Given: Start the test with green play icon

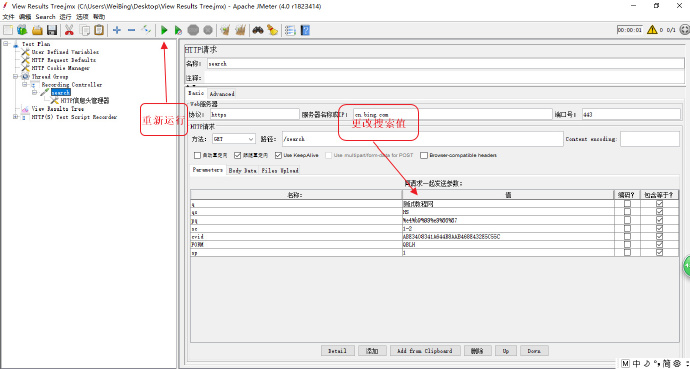Looking at the screenshot, I should pyautogui.click(x=164, y=30).
